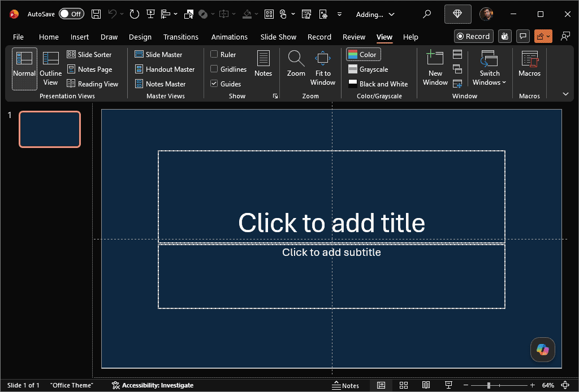Click the diamond premium icon in the title bar

(457, 14)
